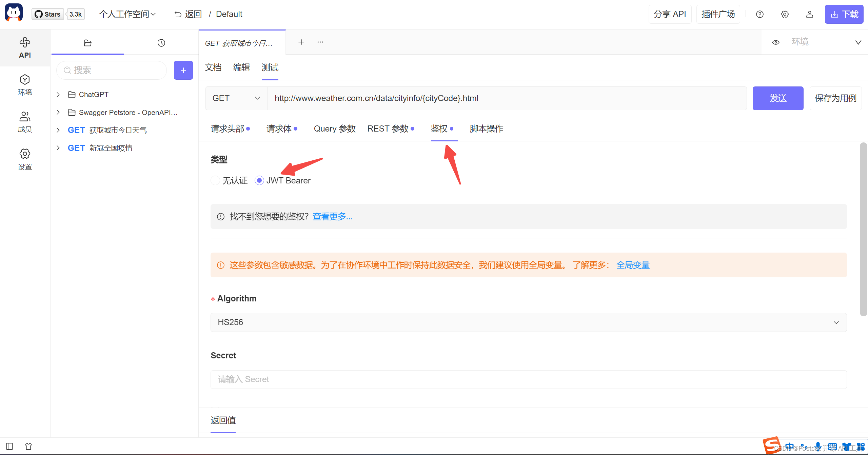Open the tab options ellipsis menu
The width and height of the screenshot is (868, 455).
pyautogui.click(x=320, y=42)
